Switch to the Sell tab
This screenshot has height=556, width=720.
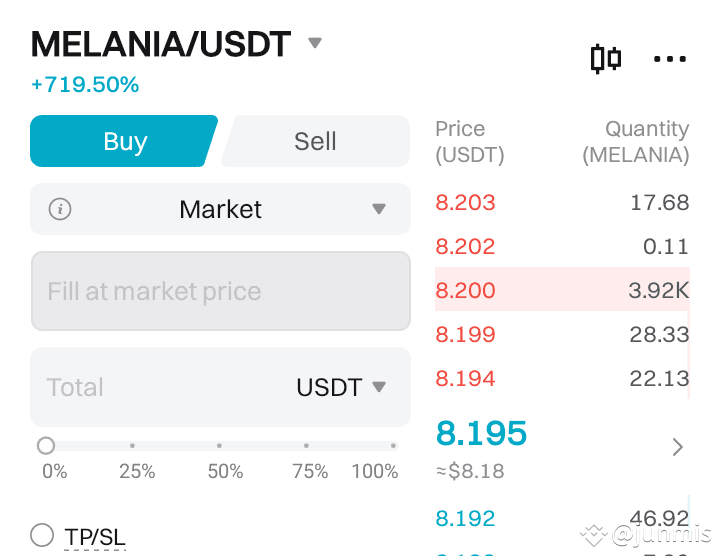(x=315, y=141)
